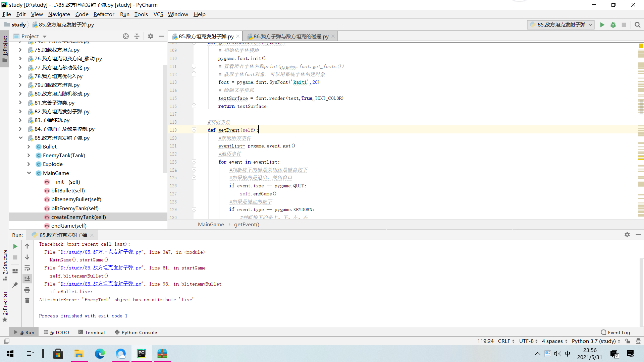Hide the Project panel with minus icon
This screenshot has width=644, height=362.
(161, 36)
